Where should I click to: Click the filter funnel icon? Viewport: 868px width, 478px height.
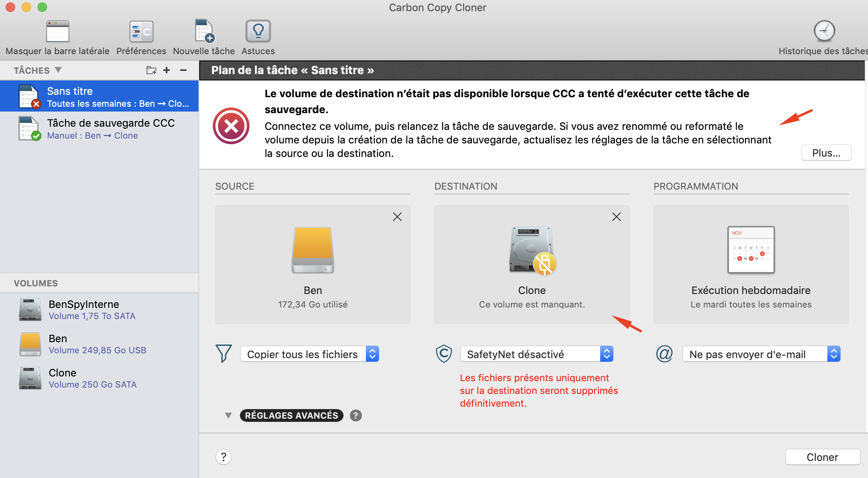[224, 354]
